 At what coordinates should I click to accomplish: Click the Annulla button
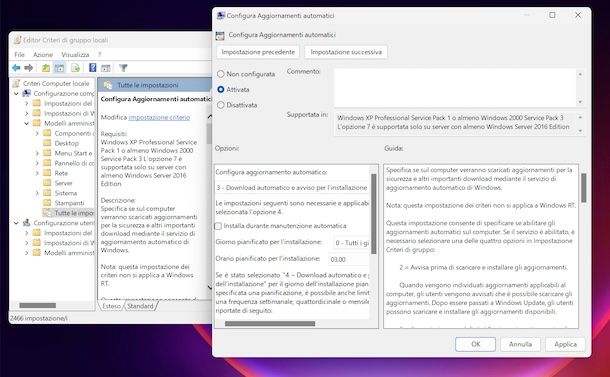(520, 344)
